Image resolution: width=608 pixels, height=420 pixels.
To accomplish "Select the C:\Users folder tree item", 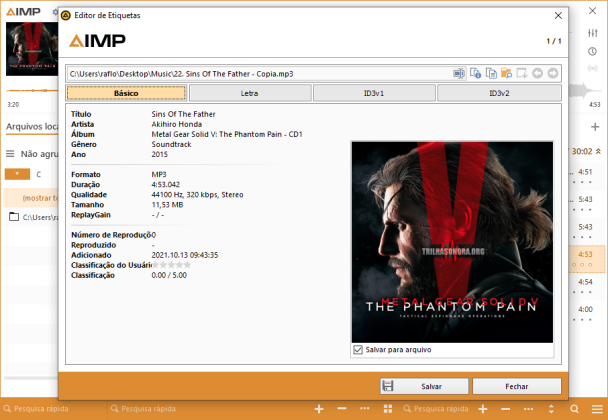I will 33,217.
